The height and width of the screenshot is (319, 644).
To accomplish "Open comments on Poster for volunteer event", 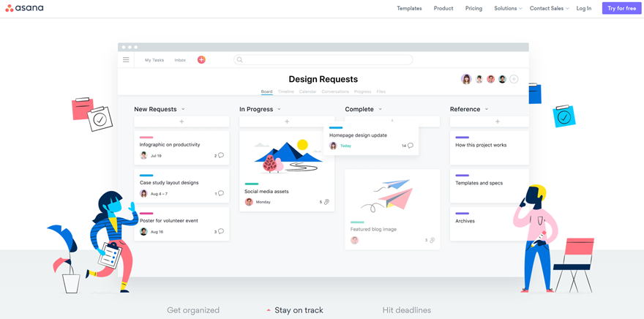I will [x=221, y=231].
